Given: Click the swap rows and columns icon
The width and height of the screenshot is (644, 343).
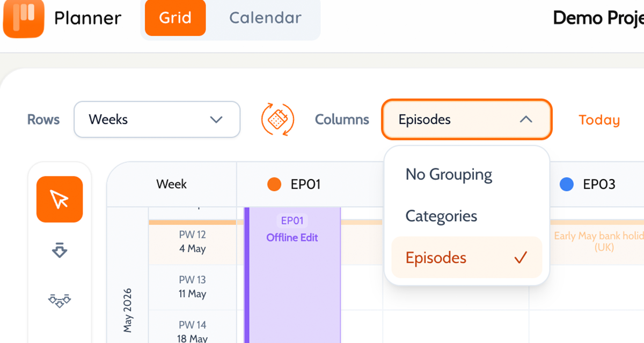Looking at the screenshot, I should coord(277,120).
